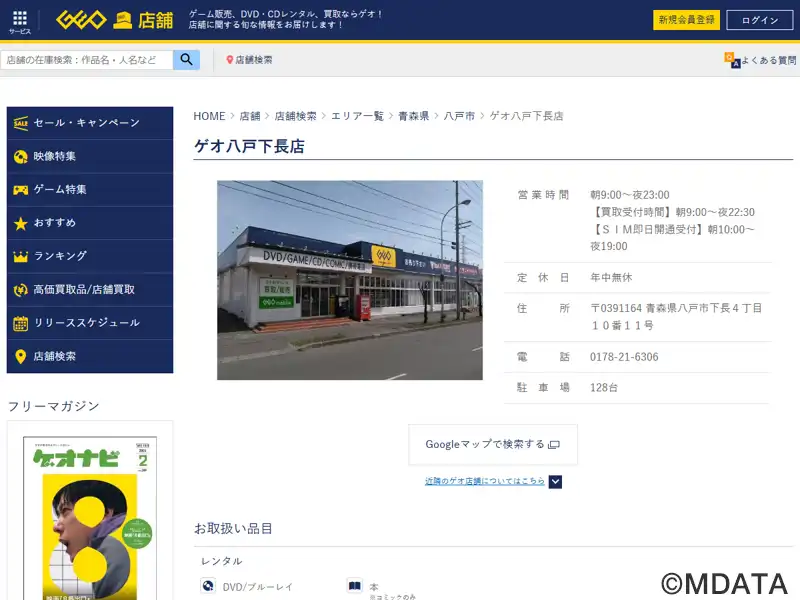Viewport: 800px width, 600px height.
Task: Open 映像特集 menu item
Action: coord(90,157)
